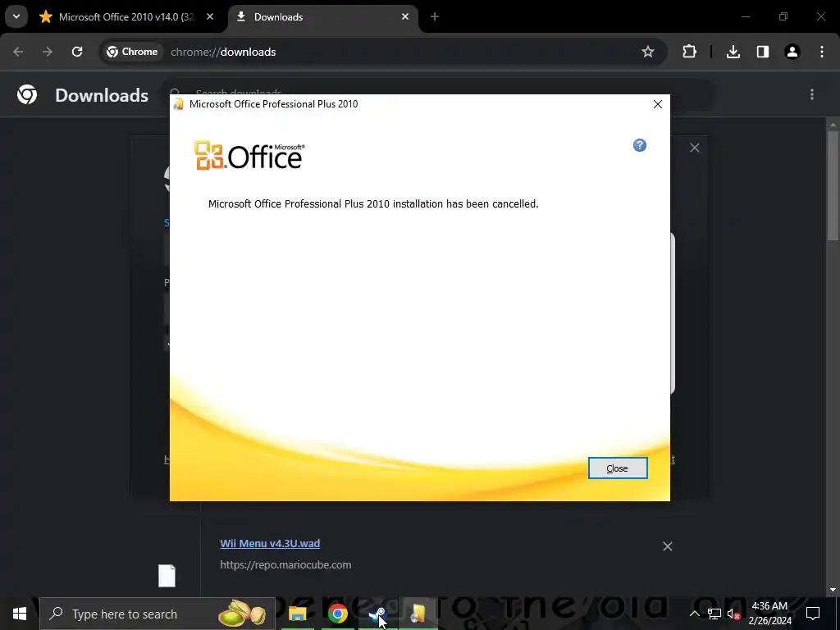The width and height of the screenshot is (840, 630).
Task: Click muted volume tray icon
Action: point(734,614)
